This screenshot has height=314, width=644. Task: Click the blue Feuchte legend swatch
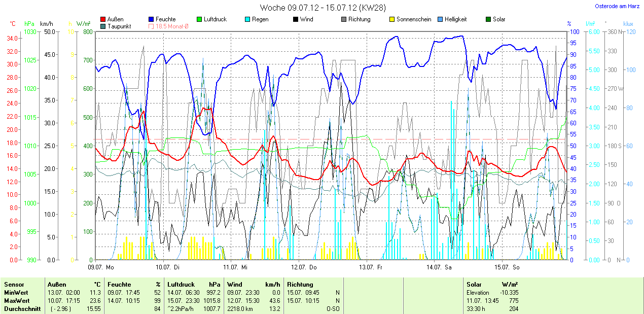coord(152,19)
